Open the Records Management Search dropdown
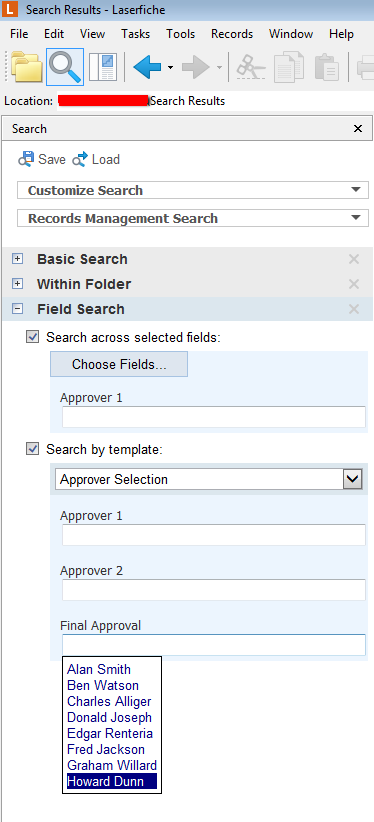The image size is (374, 822). click(x=193, y=218)
